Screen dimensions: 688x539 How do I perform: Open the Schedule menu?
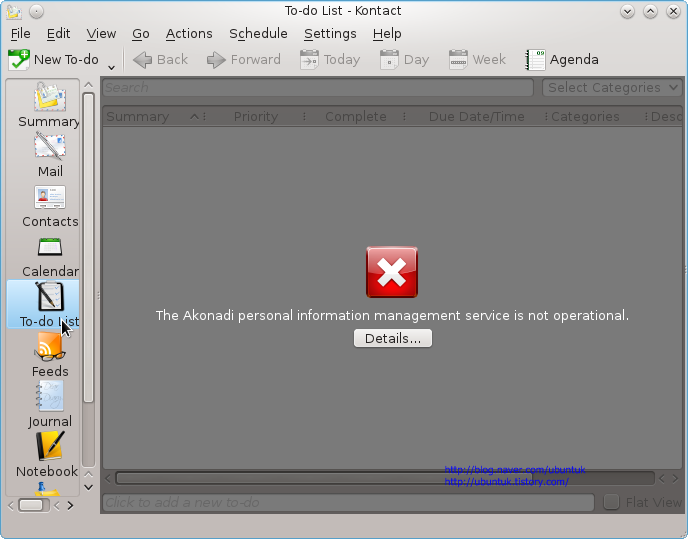point(258,34)
